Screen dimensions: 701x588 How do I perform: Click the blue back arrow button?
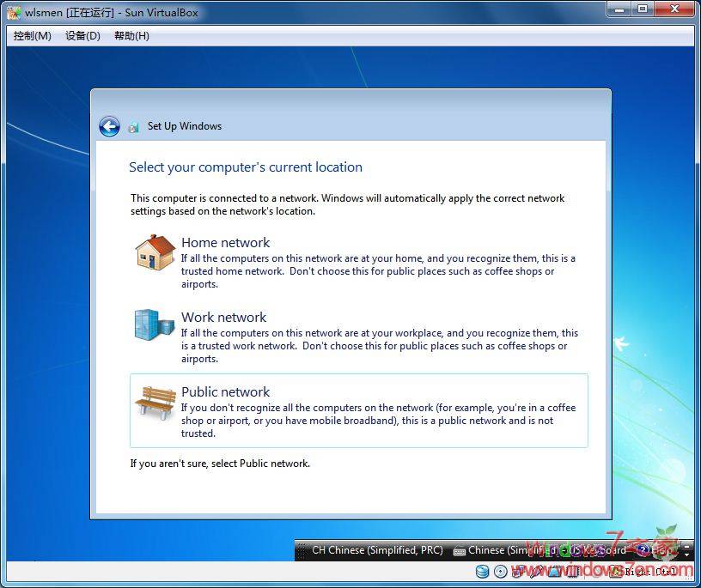[109, 125]
